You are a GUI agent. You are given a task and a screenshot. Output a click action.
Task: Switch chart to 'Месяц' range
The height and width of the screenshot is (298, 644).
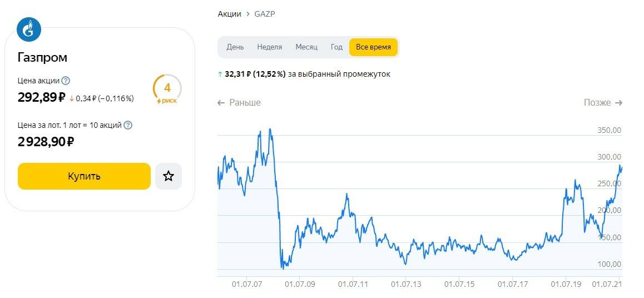306,47
